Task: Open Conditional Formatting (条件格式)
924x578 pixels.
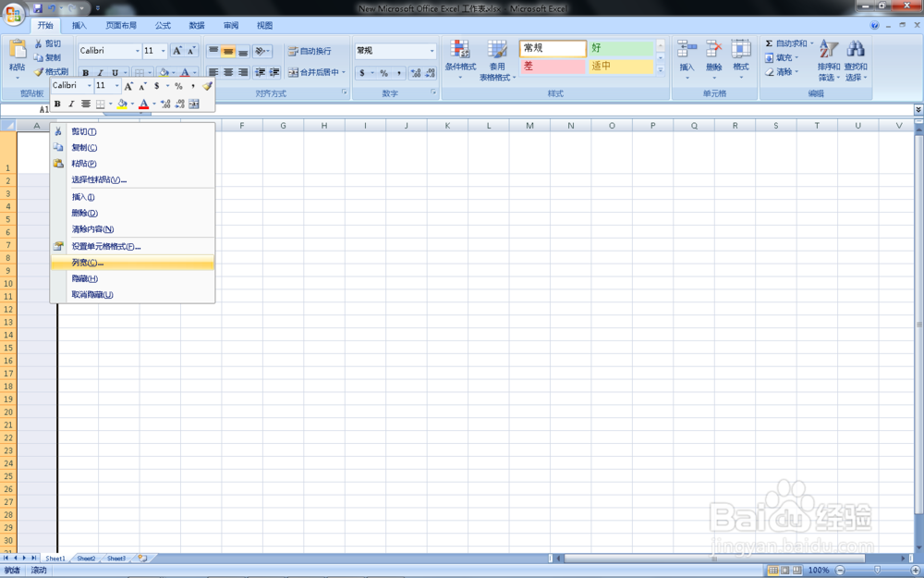Action: [460, 59]
